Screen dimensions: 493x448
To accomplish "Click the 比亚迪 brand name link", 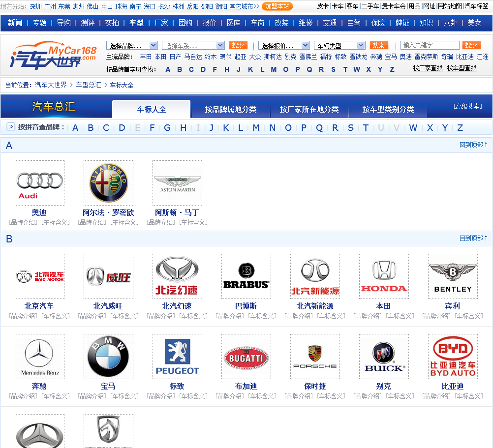I will [453, 386].
